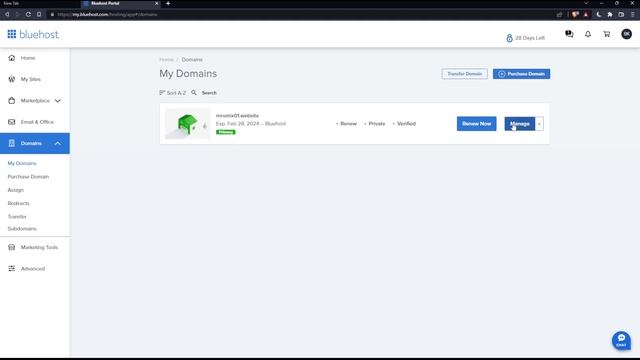640x360 pixels.
Task: Open the chat messages icon in header
Action: click(x=569, y=34)
